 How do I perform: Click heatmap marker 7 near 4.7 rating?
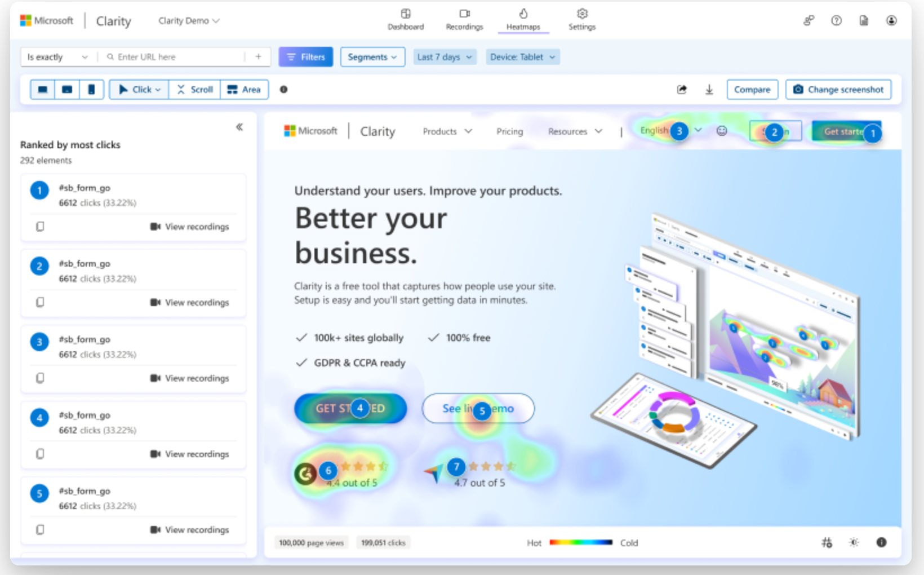point(456,467)
